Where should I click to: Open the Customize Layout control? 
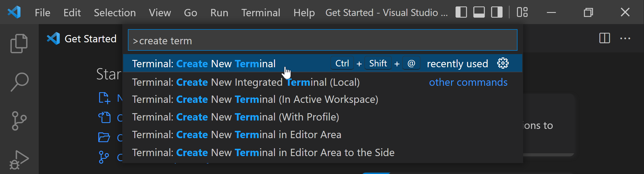(x=522, y=12)
